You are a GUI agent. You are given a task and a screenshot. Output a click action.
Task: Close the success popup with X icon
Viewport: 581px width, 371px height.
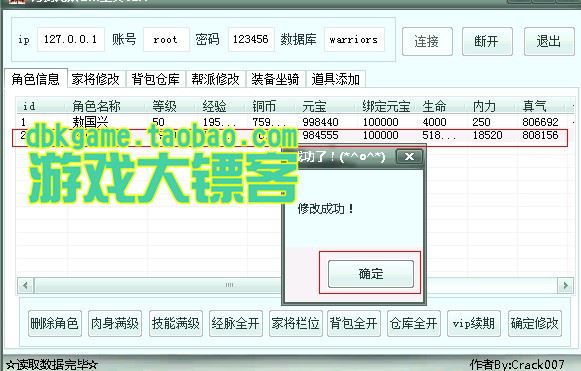tap(409, 157)
